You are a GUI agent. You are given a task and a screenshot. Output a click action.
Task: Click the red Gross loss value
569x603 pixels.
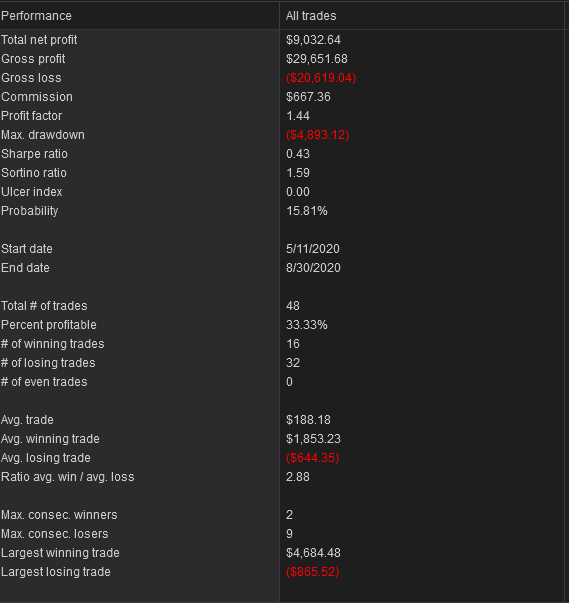321,78
